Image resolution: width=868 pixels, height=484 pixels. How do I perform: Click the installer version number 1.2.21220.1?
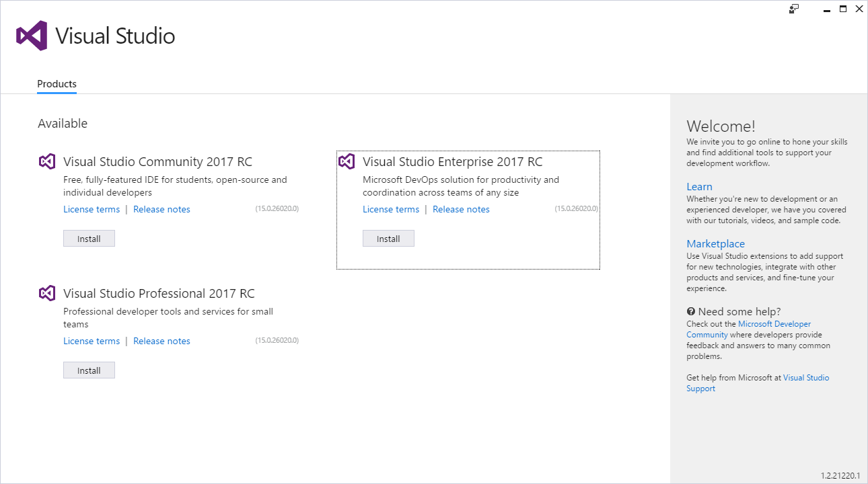(840, 475)
